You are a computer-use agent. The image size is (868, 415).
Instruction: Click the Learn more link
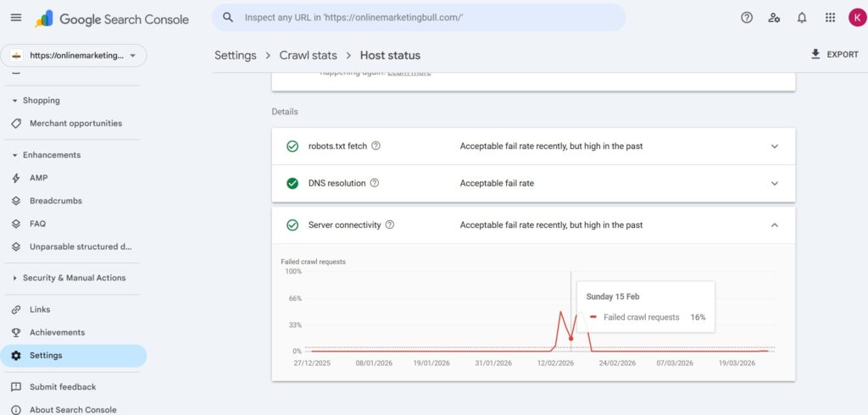click(409, 73)
